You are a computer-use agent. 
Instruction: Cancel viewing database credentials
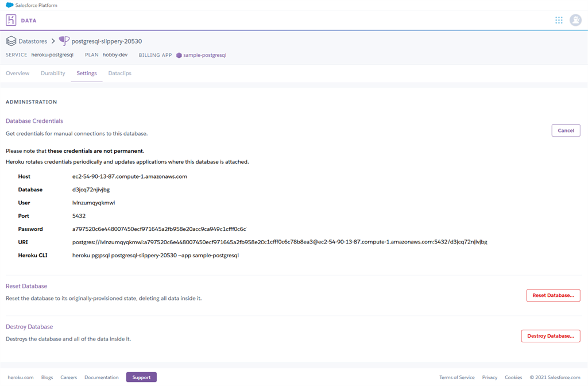click(566, 130)
